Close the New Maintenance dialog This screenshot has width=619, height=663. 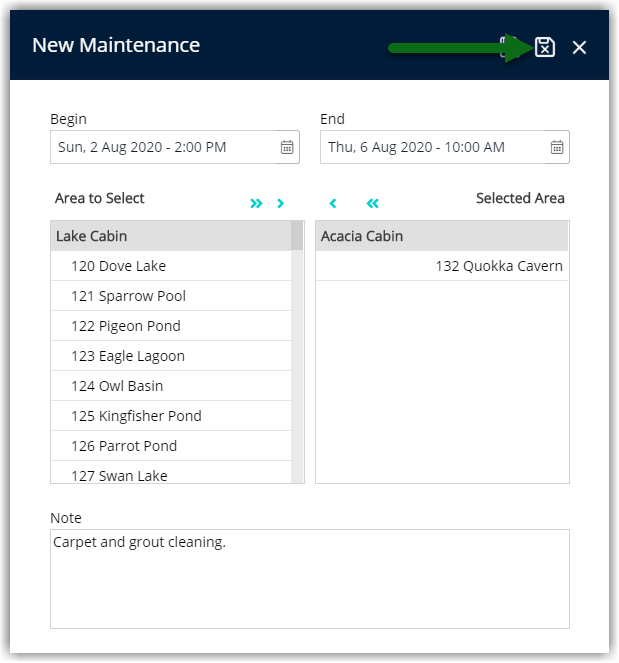point(579,47)
